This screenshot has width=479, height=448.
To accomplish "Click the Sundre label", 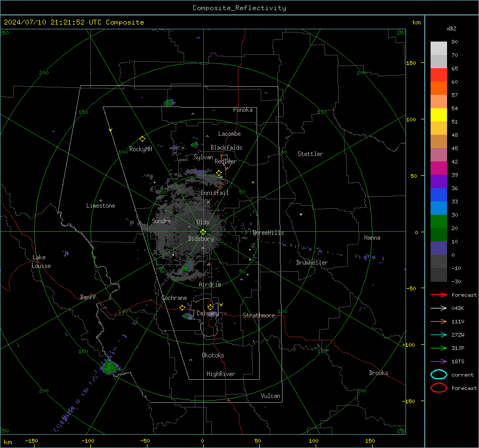I will click(161, 221).
